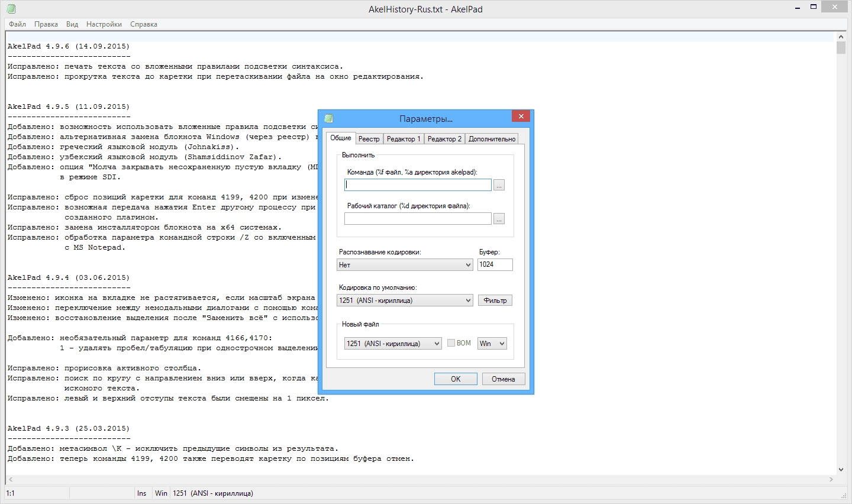Click the Параметры dialog title icon
852x504 pixels.
click(x=329, y=118)
